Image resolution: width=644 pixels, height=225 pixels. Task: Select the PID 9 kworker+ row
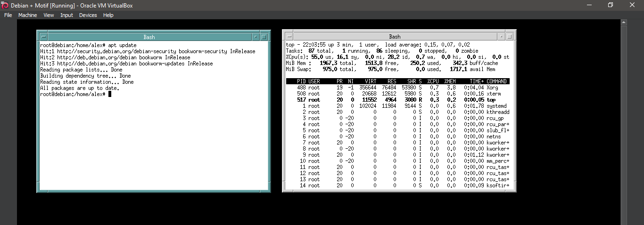pyautogui.click(x=397, y=155)
